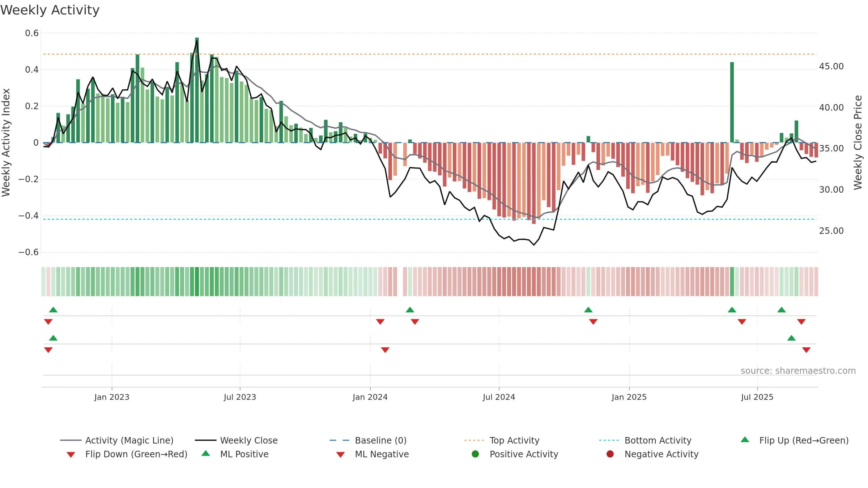
Task: Click the Jan 2023 x-axis label
Action: tap(112, 397)
